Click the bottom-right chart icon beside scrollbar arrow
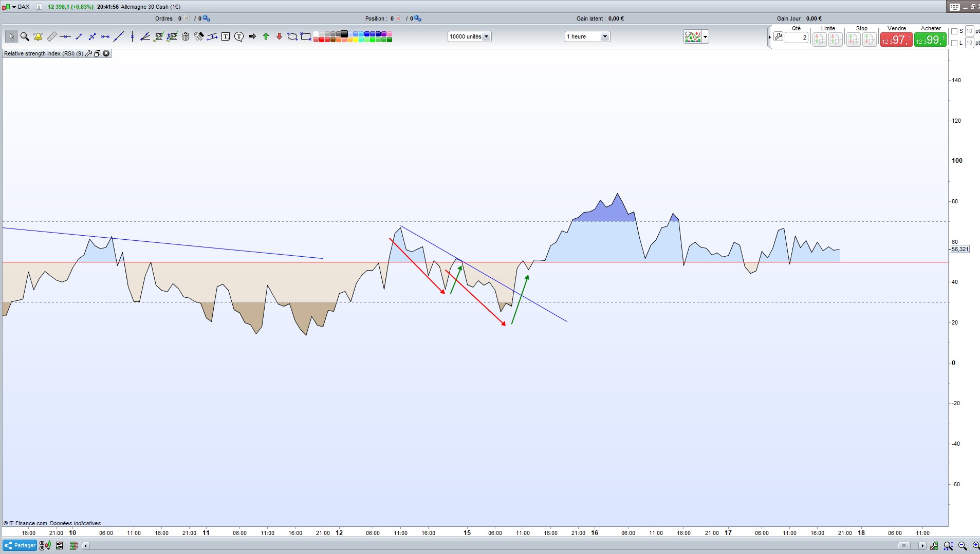The height and width of the screenshot is (554, 980). pyautogui.click(x=934, y=546)
